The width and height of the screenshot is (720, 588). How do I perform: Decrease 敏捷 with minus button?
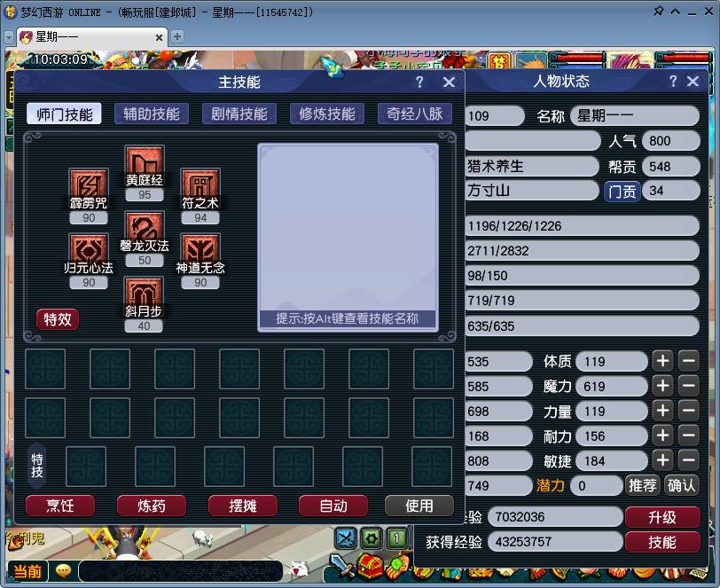(689, 460)
